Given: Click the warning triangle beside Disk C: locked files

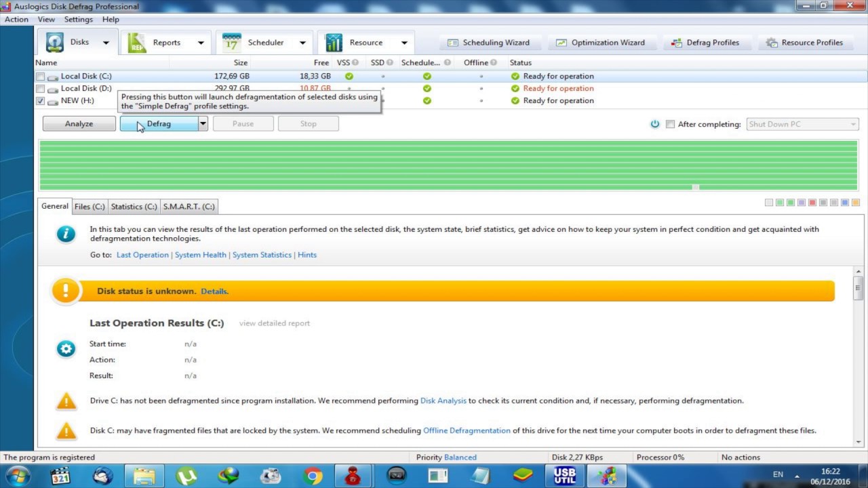Looking at the screenshot, I should pos(66,431).
